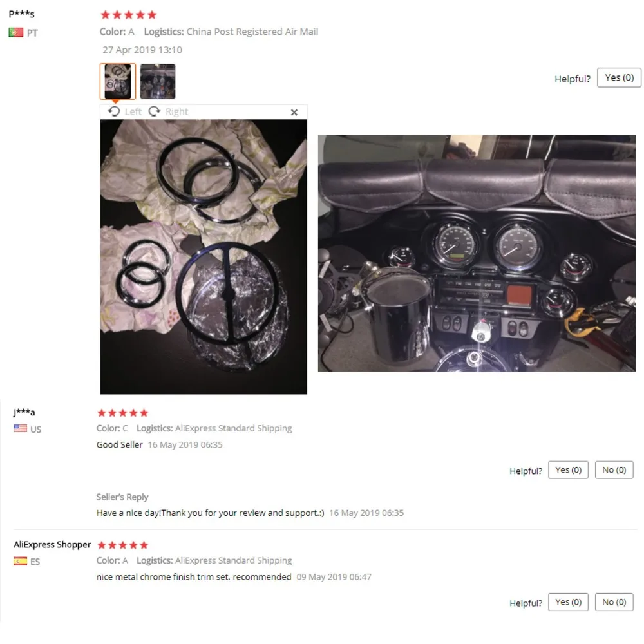
Task: Vote Yes (0) on AliExpress Shopper's review
Action: (568, 602)
